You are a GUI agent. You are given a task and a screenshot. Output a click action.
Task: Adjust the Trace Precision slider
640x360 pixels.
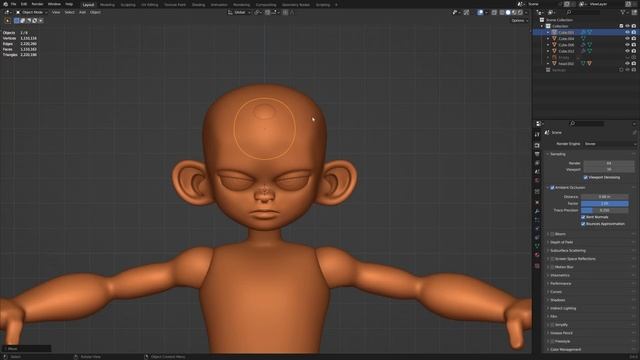604,210
